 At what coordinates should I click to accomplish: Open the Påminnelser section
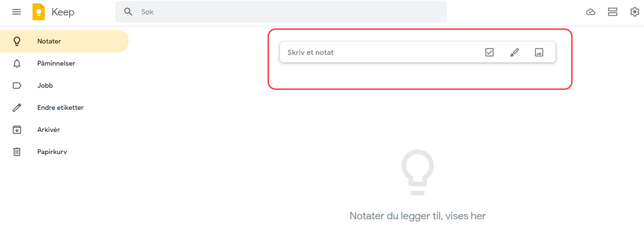56,63
